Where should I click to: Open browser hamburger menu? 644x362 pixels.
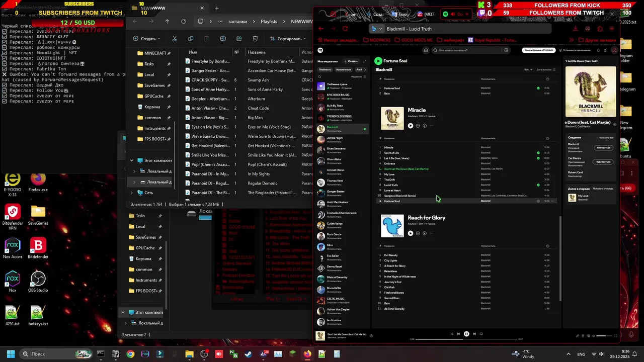612,29
